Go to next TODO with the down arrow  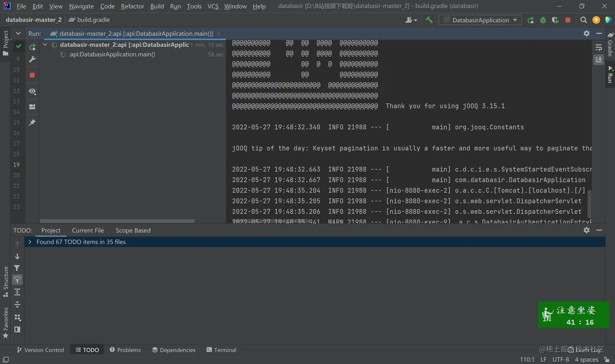click(17, 256)
